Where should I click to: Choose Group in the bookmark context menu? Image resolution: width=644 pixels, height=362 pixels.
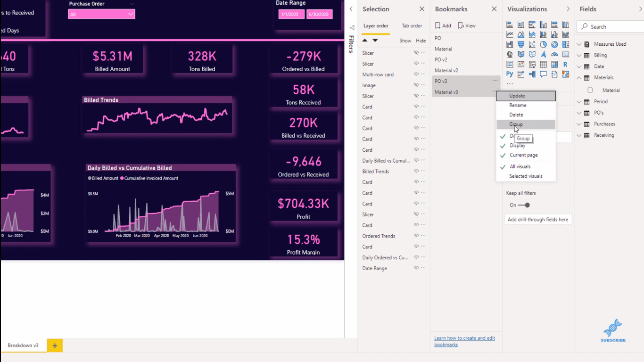click(526, 124)
